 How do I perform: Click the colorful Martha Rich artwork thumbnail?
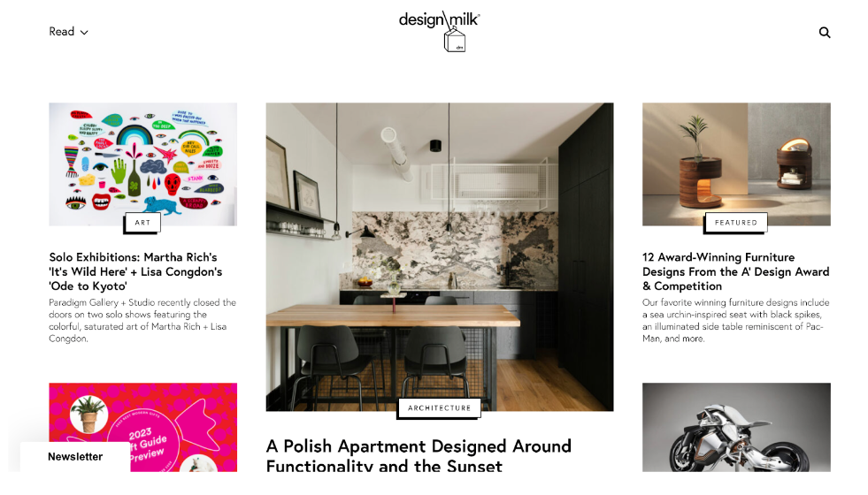(x=142, y=164)
